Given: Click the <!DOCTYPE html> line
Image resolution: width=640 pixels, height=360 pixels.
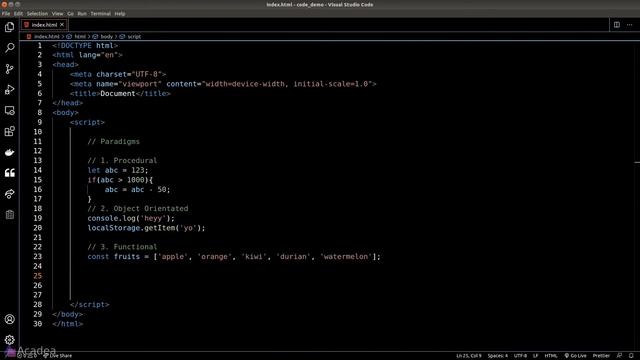Looking at the screenshot, I should [x=85, y=46].
